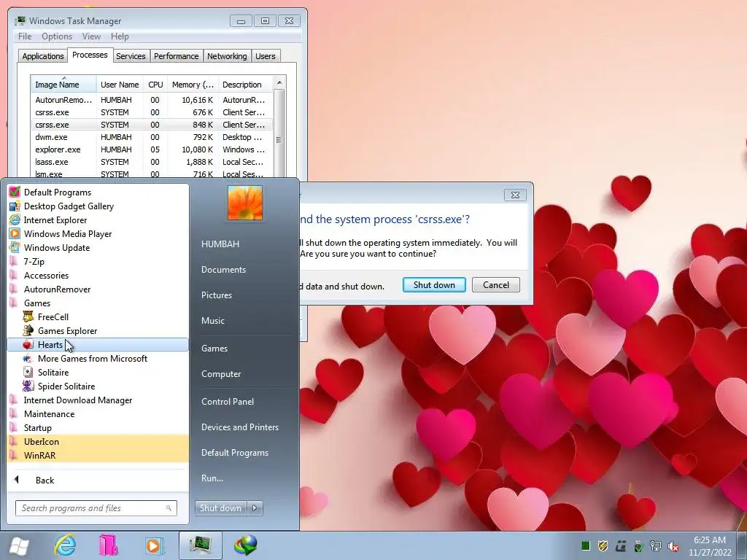Click the Windows Start orb
The width and height of the screenshot is (747, 560).
pos(18,546)
